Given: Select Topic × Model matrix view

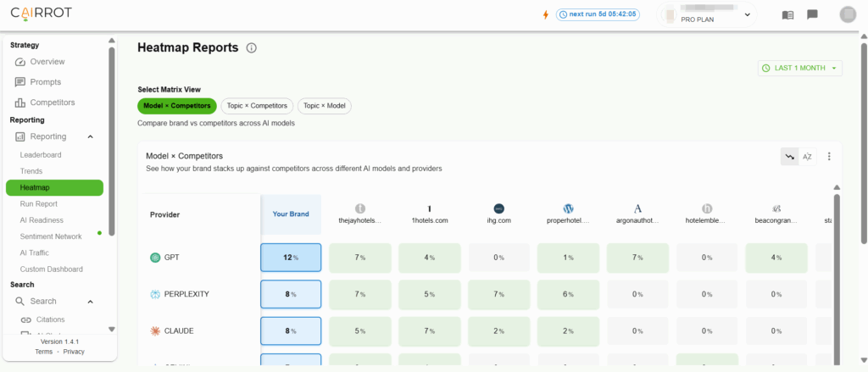Looking at the screenshot, I should click(x=325, y=106).
